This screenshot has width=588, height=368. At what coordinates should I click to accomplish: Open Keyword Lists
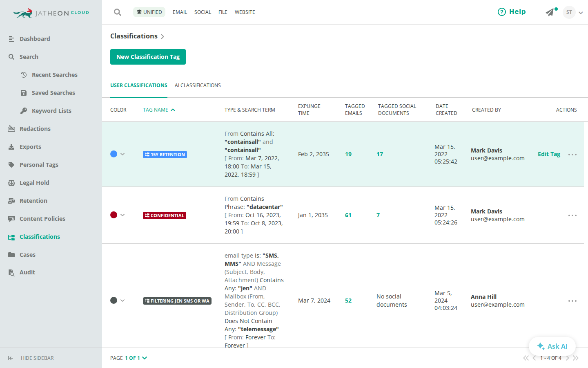tap(51, 111)
